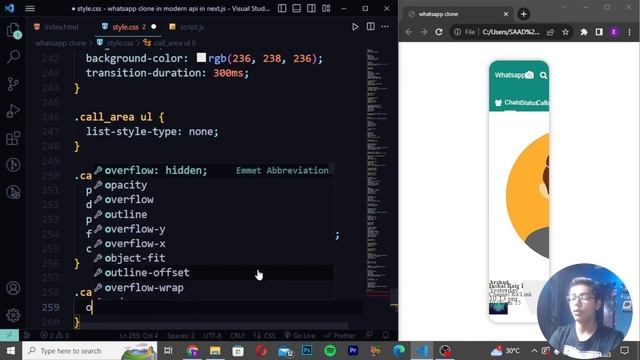Open errors and warnings in status bar
This screenshot has width=640, height=360.
tap(55, 336)
